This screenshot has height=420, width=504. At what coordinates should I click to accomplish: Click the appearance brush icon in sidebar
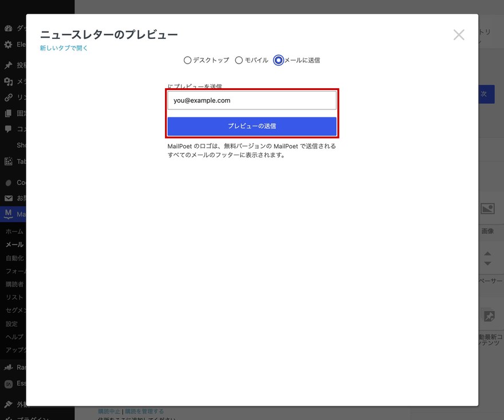click(9, 404)
